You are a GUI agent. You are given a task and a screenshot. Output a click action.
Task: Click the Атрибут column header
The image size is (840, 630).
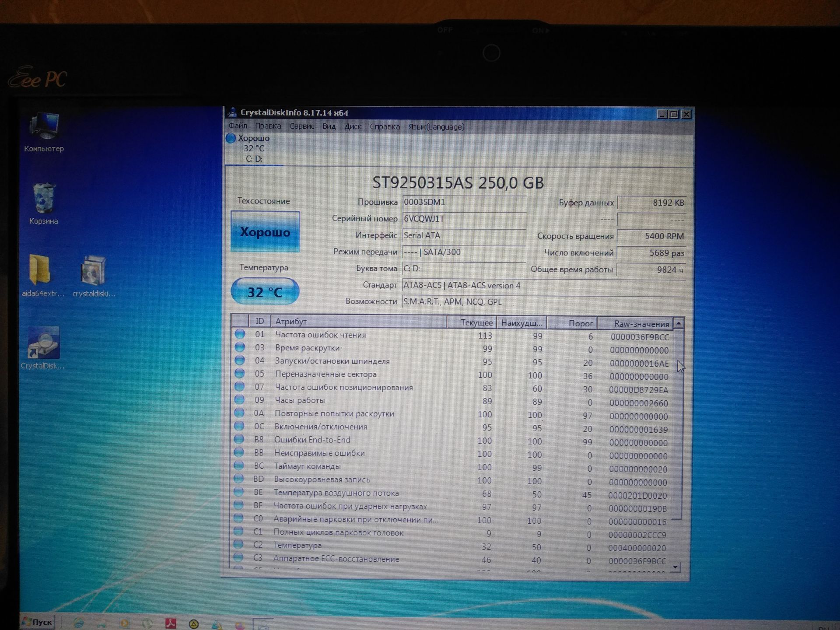[359, 322]
